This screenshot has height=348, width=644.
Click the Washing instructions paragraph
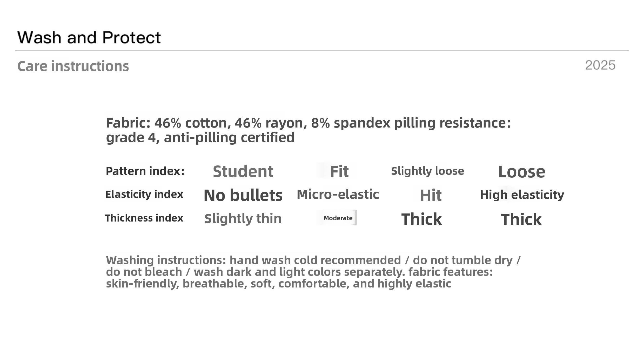coord(313,260)
